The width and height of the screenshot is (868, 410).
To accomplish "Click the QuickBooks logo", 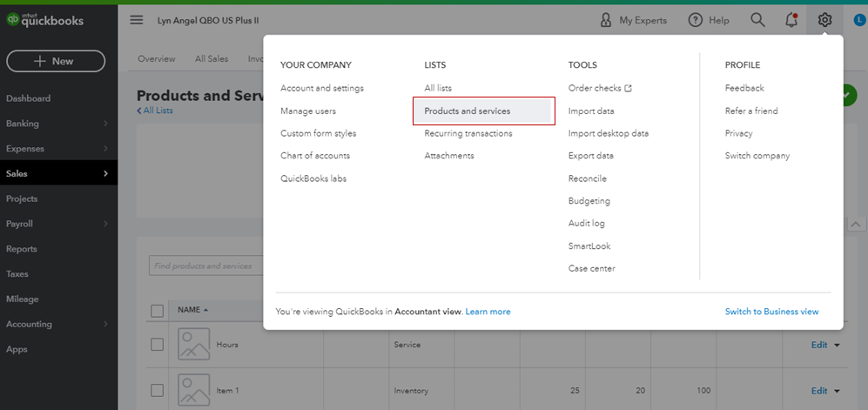I will [45, 21].
